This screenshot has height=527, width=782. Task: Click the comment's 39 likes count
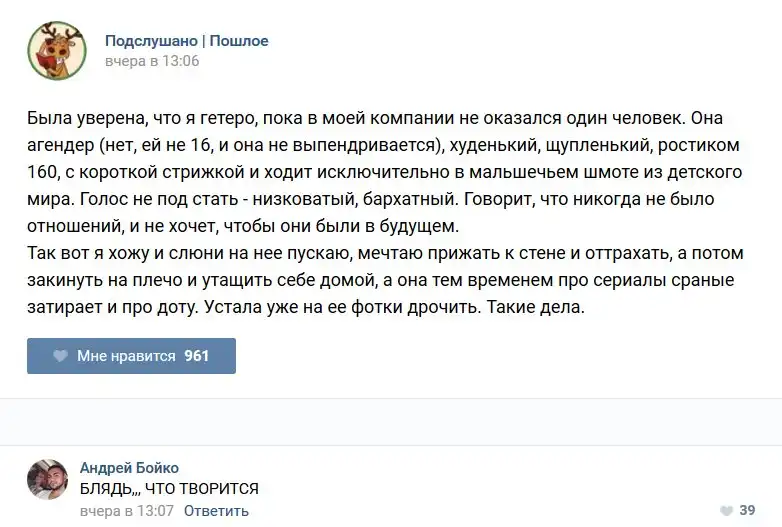tap(747, 510)
